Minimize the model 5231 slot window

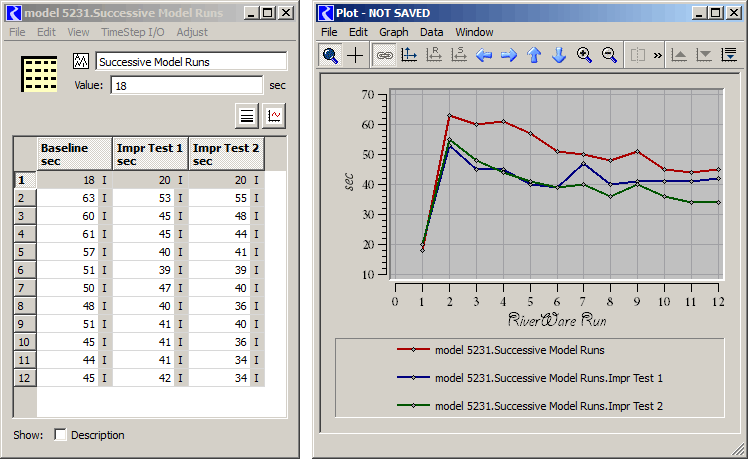click(x=251, y=13)
